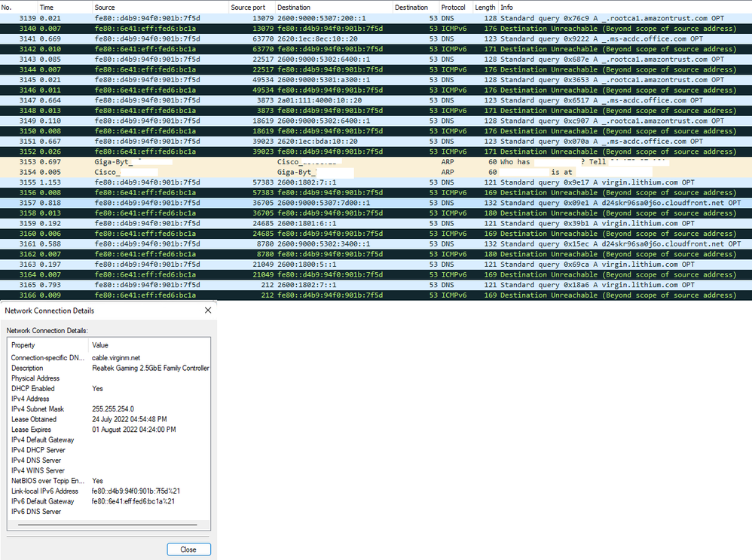Select packet number 3142
Viewport: 752px width, 560px height.
point(376,49)
